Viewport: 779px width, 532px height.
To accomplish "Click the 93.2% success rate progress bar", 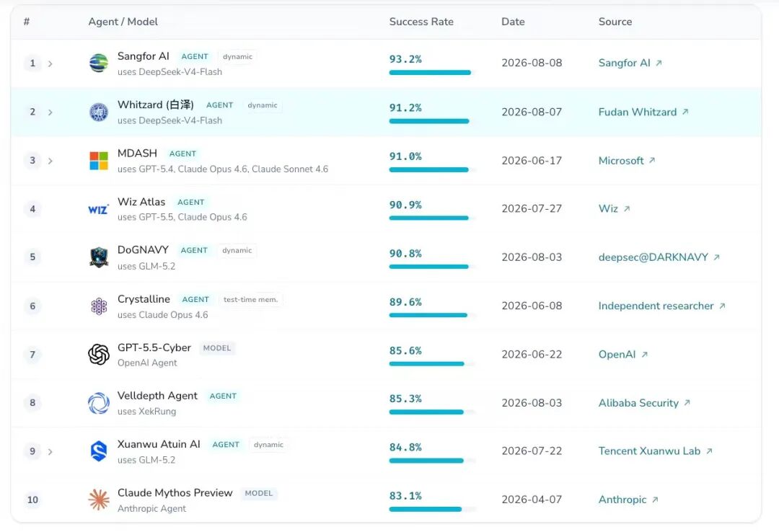I will click(x=430, y=73).
